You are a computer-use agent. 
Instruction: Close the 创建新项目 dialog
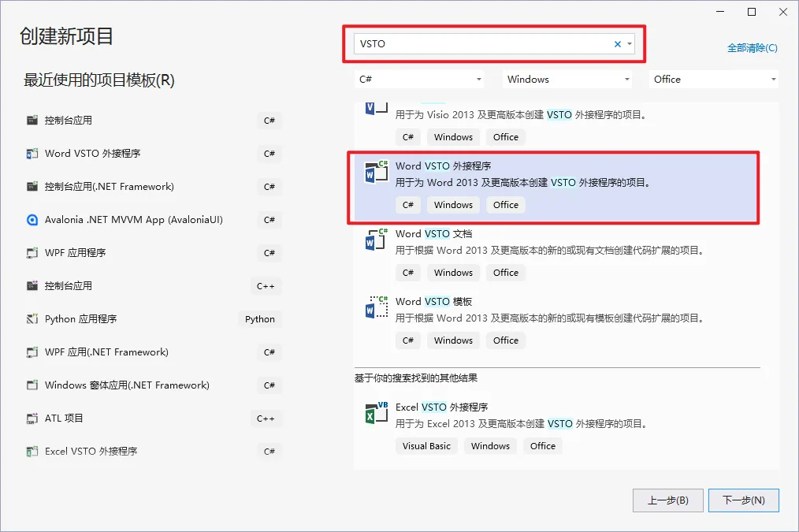click(783, 12)
